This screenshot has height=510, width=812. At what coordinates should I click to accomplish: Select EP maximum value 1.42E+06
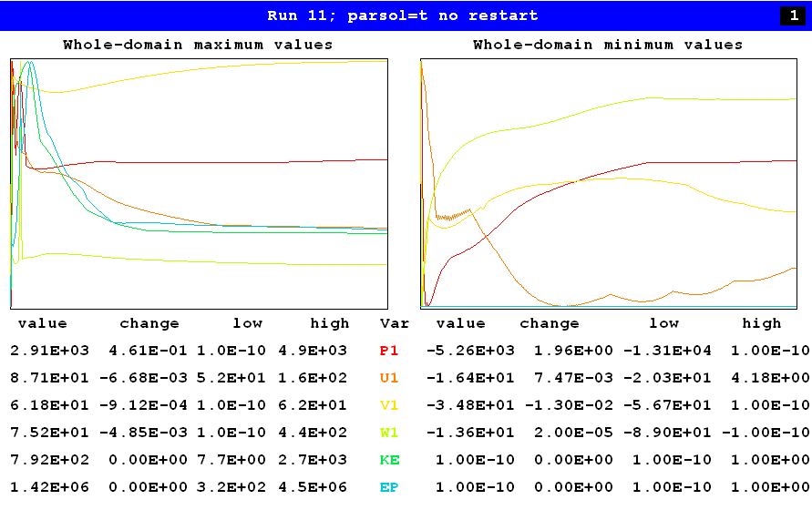pos(49,487)
